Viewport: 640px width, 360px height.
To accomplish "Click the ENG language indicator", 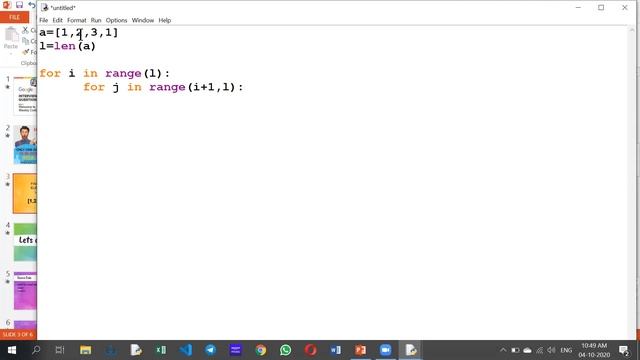I will pos(566,350).
